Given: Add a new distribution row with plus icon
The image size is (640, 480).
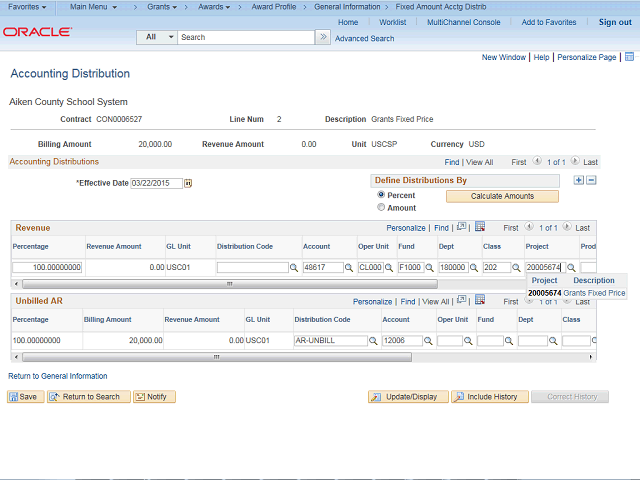Looking at the screenshot, I should (x=578, y=180).
